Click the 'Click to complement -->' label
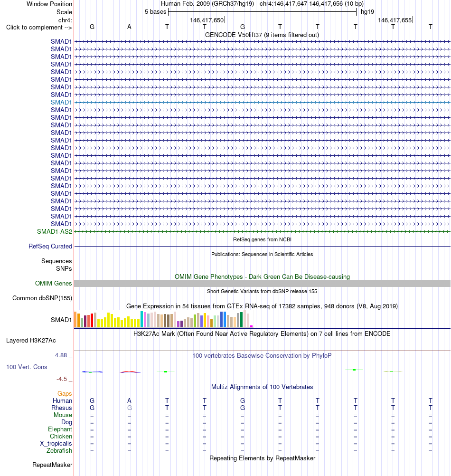This screenshot has height=476, width=451. (x=39, y=28)
